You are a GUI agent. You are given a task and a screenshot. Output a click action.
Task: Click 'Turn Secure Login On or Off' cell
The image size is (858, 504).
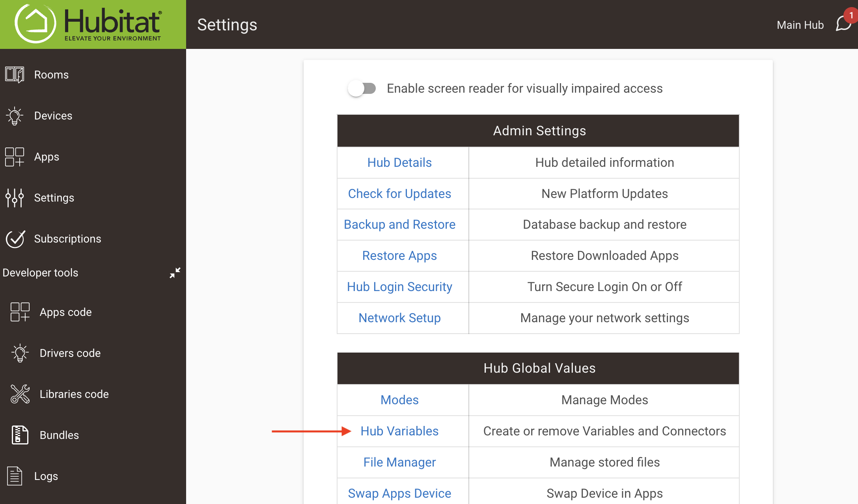[x=604, y=287]
